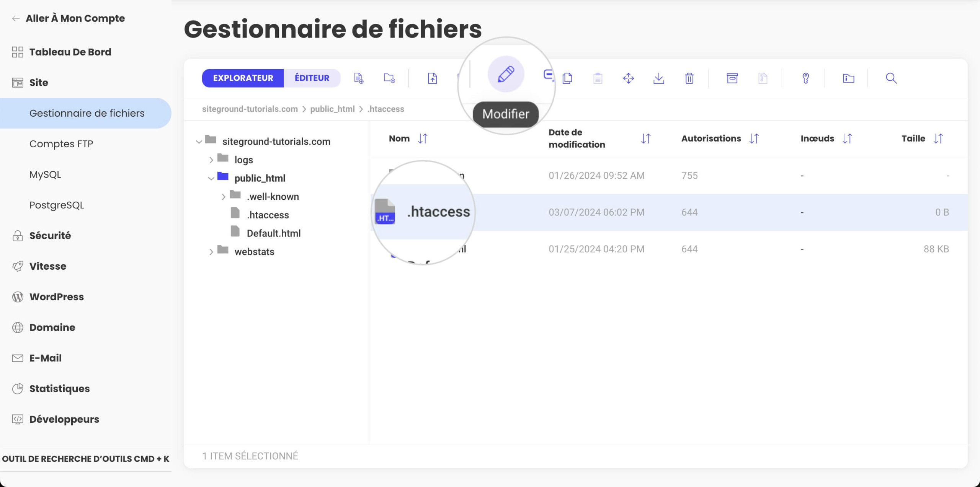Click 1 ITEM SÉLECTIONNÉ status text
The width and height of the screenshot is (980, 487).
[x=250, y=456]
